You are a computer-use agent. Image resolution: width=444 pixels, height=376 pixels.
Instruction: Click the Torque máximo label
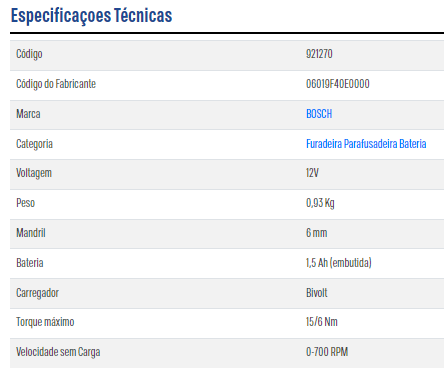45,322
